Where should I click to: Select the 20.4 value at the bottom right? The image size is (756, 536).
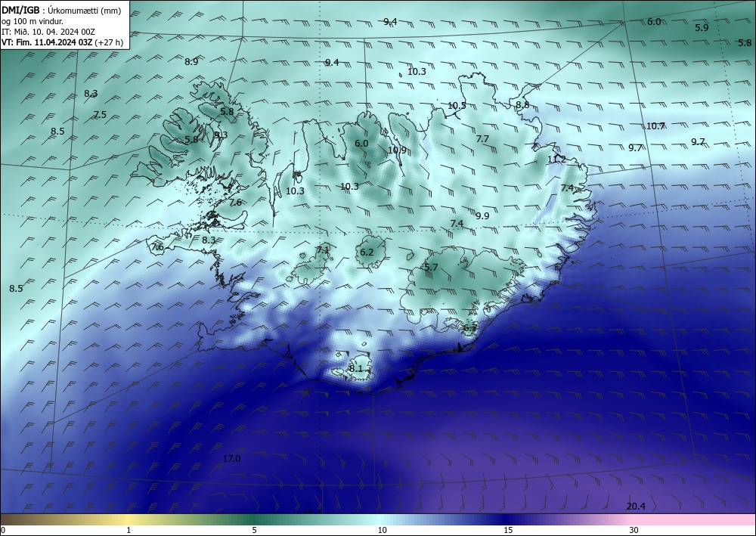pyautogui.click(x=636, y=506)
